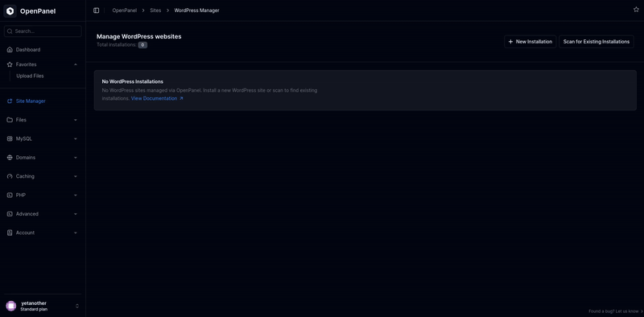644x317 pixels.
Task: Click the plus icon on New Installation
Action: pyautogui.click(x=510, y=42)
